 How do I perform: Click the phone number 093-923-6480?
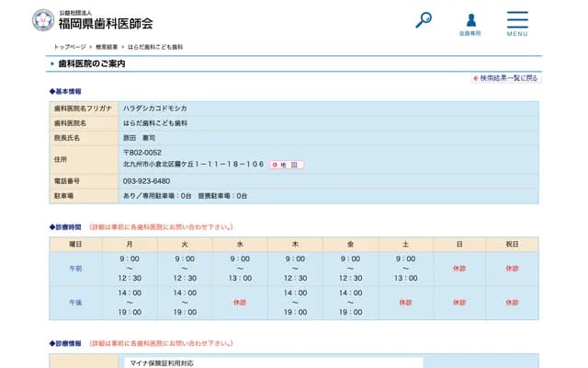[x=146, y=180]
